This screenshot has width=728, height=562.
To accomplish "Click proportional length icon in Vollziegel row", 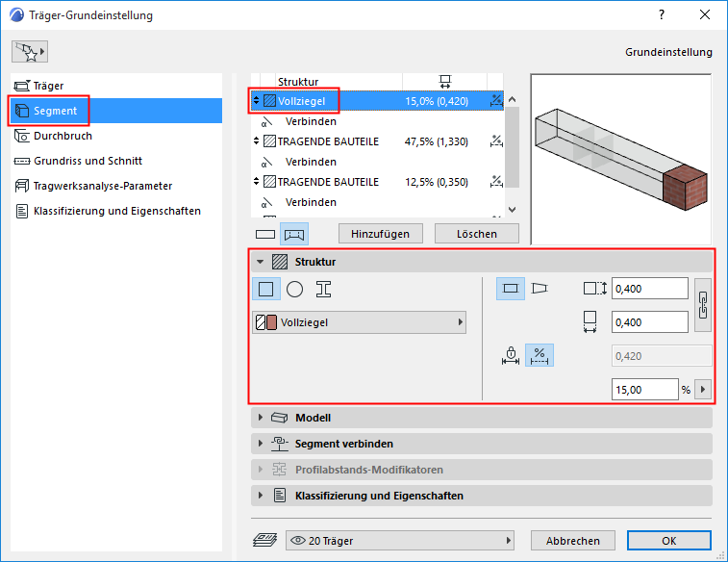I will (496, 100).
